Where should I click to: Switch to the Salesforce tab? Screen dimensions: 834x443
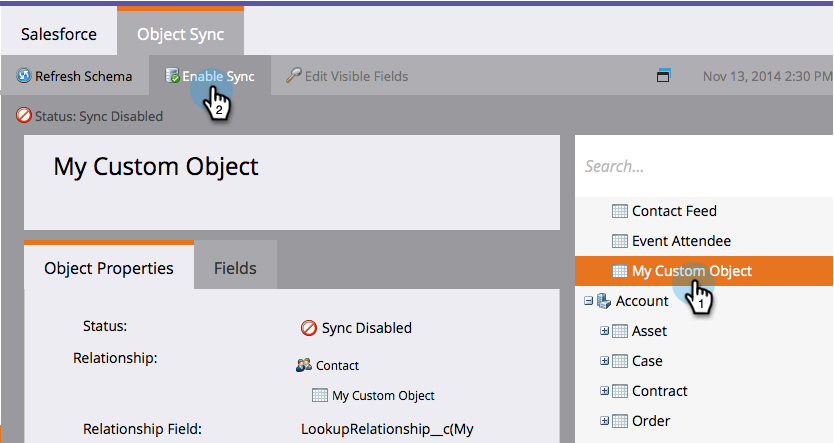point(59,34)
